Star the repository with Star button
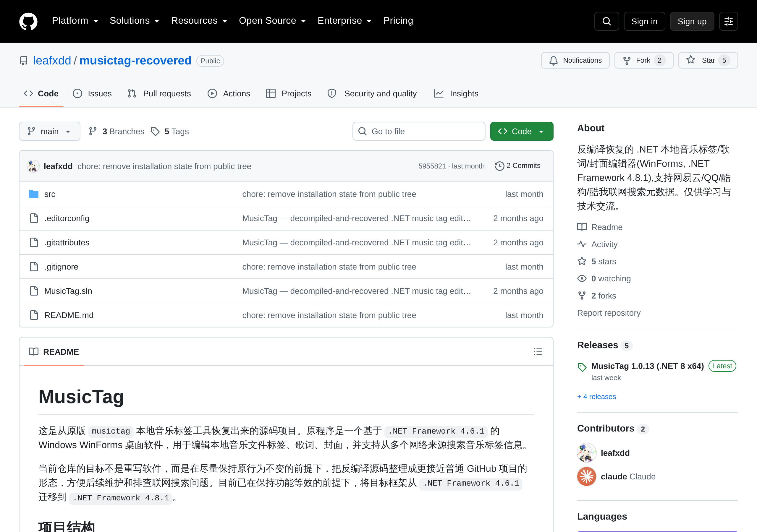The image size is (757, 532). pos(708,60)
